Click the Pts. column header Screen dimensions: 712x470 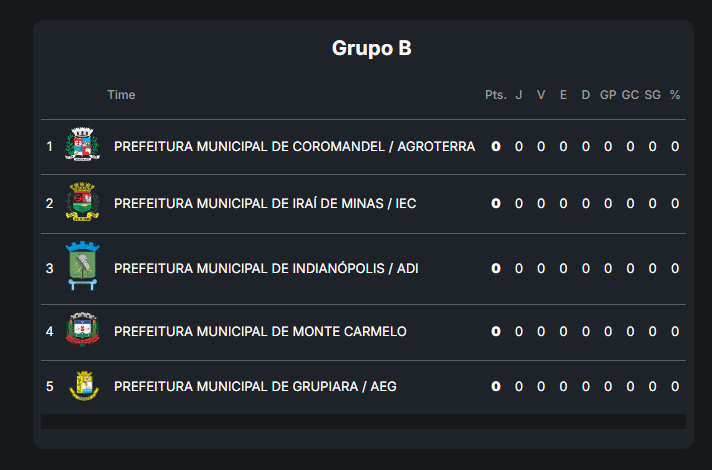click(495, 95)
